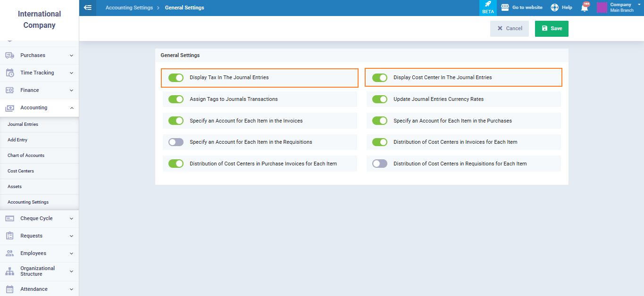
Task: Click the BETA rocket icon
Action: [x=488, y=4]
